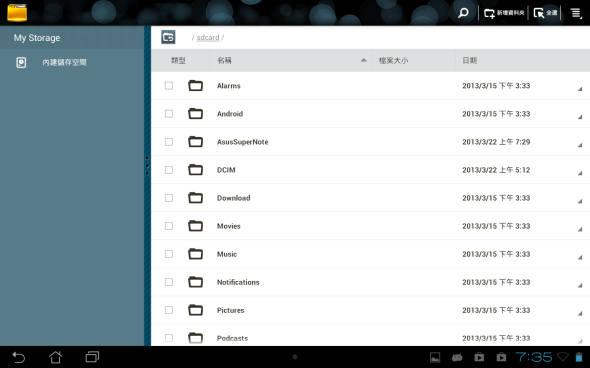Expand options arrow for Movies row
Viewport: 590px width, 368px height.
pos(580,229)
